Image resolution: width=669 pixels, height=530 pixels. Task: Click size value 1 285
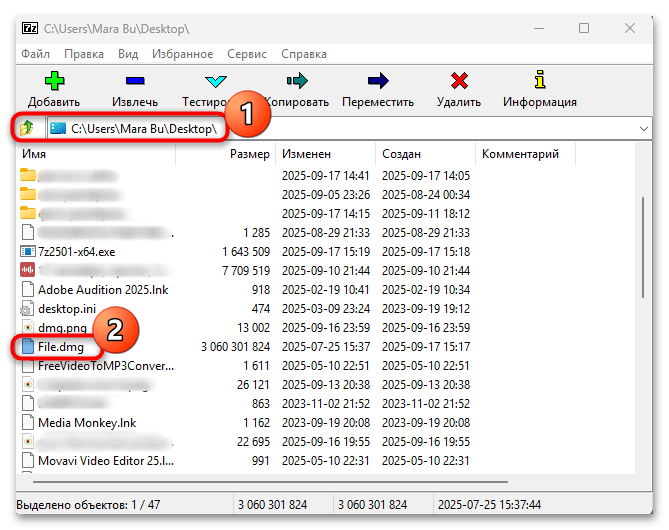click(x=257, y=233)
